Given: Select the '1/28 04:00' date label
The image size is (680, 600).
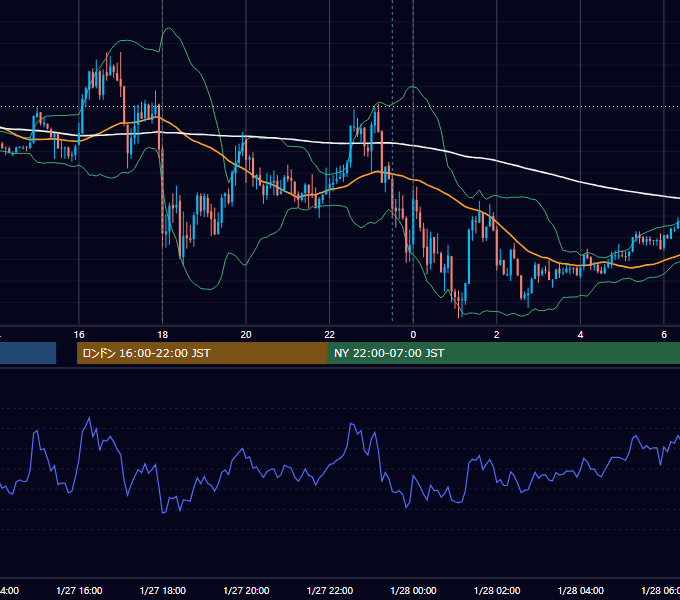Looking at the screenshot, I should pyautogui.click(x=581, y=591).
